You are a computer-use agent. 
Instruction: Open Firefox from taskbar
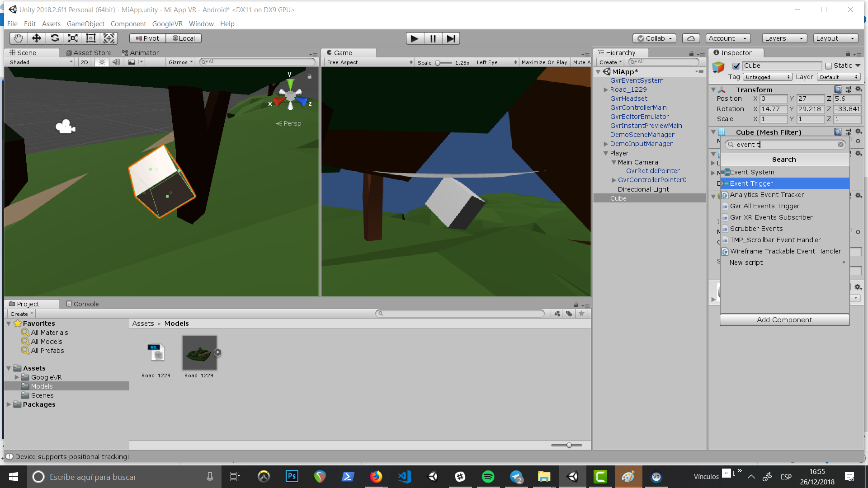pyautogui.click(x=376, y=477)
